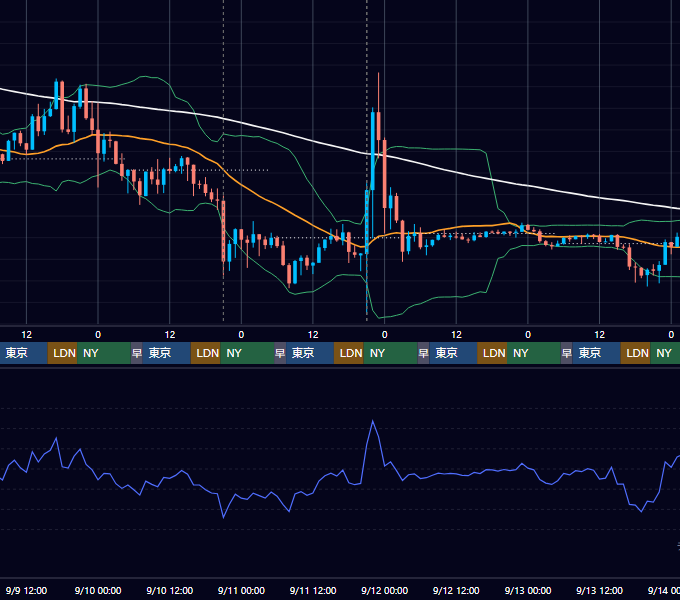Select the 東京 session block on 9/11
680x600 pixels.
coord(310,353)
